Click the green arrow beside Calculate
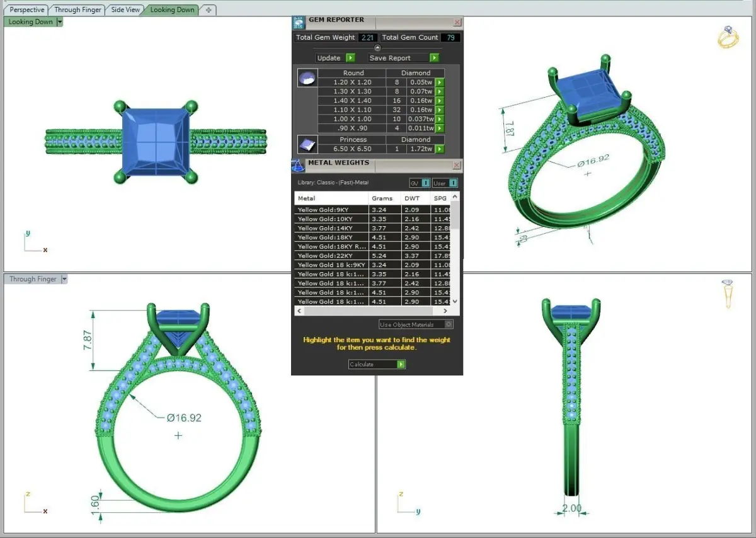 (401, 364)
